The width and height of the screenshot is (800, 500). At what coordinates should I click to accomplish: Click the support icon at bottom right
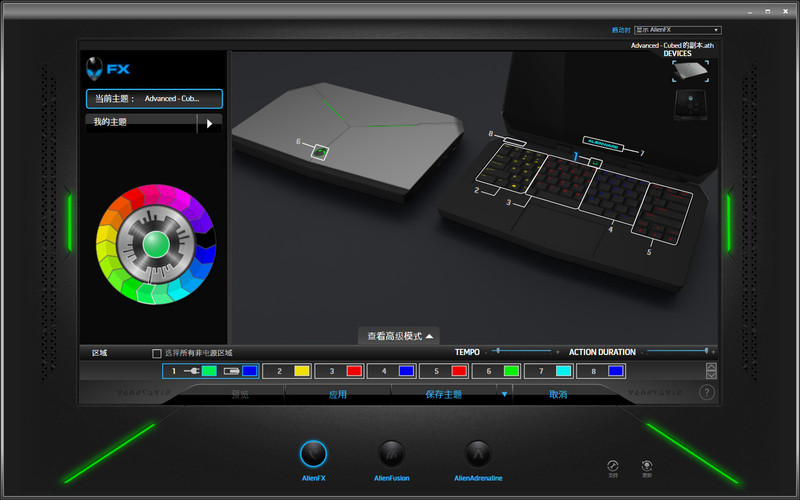[613, 466]
